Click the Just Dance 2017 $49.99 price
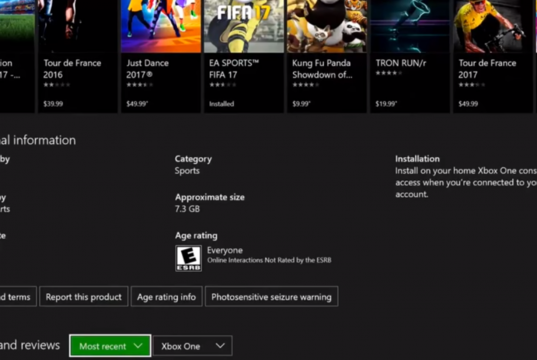The width and height of the screenshot is (537, 360). 137,104
